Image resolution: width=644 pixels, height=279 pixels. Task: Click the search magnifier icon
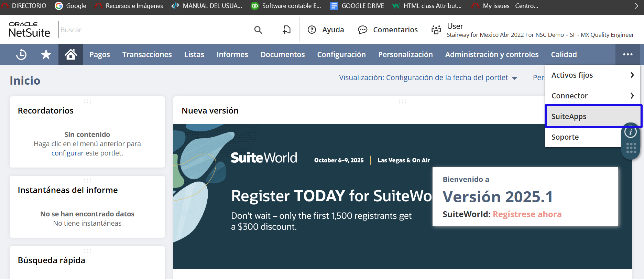[258, 30]
